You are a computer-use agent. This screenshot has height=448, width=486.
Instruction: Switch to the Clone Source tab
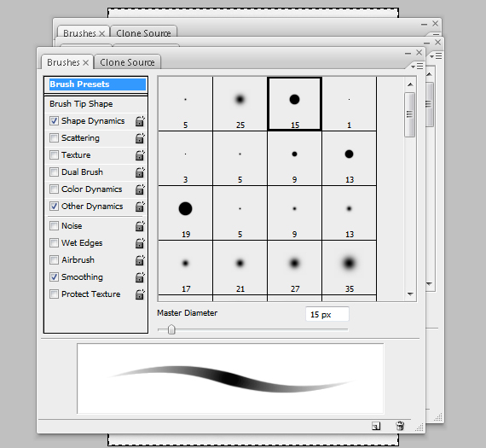tap(127, 62)
